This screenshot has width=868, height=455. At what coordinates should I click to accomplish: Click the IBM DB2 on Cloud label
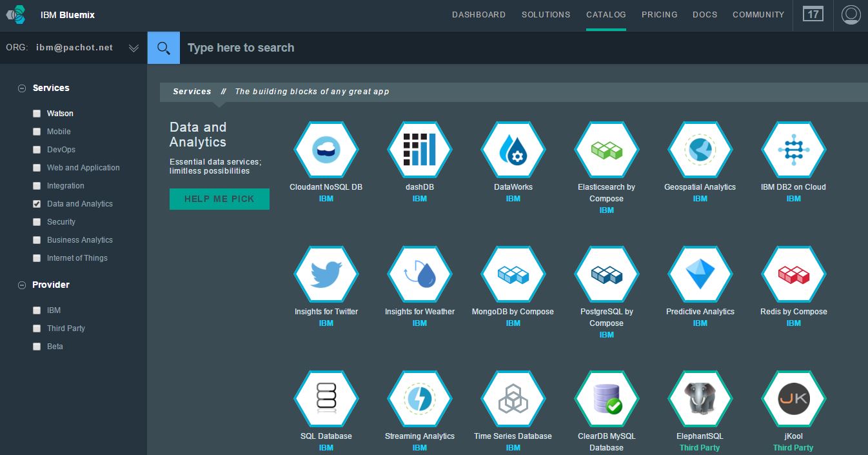coord(793,187)
